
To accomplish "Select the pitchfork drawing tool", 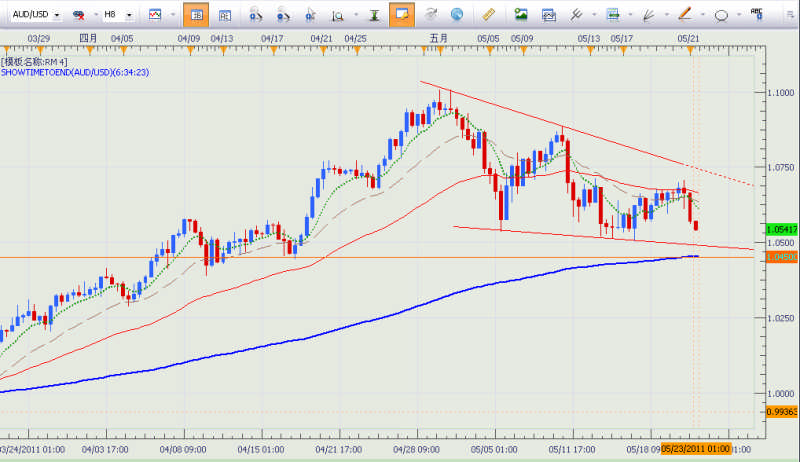I will [576, 15].
